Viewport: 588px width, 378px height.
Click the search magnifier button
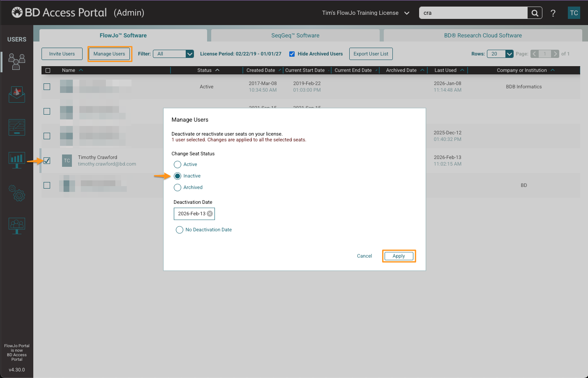tap(535, 13)
